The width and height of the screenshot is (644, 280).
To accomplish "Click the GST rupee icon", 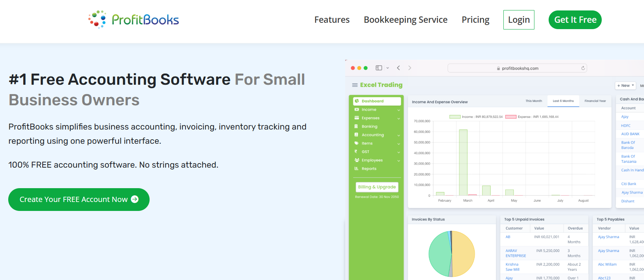I will point(356,152).
